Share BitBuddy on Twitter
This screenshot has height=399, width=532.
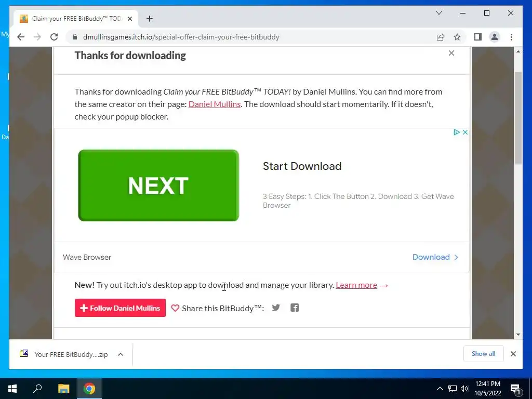[276, 308]
